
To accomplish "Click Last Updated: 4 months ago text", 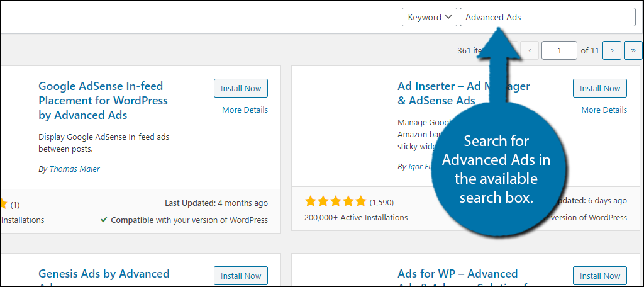I will tap(216, 203).
